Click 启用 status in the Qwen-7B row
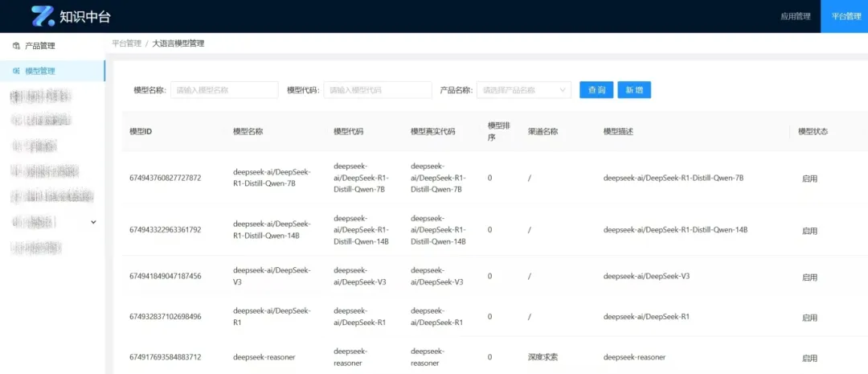 tap(809, 179)
